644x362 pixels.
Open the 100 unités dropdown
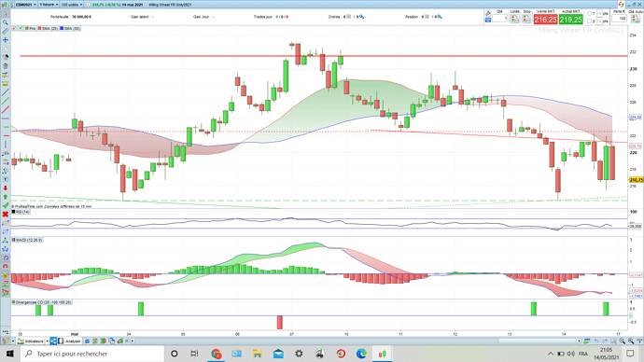[72, 5]
